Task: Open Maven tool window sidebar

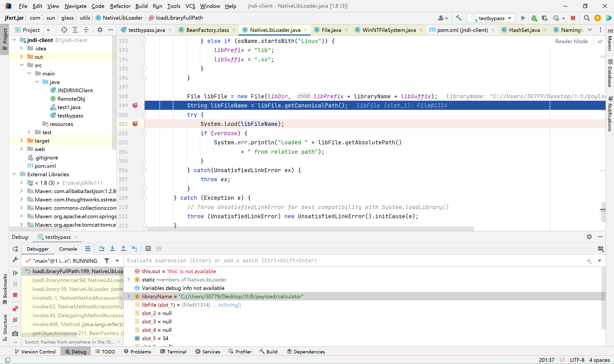Action: click(x=610, y=40)
